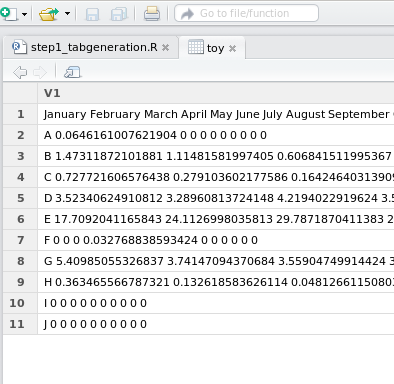Click the forward navigation arrow

point(40,72)
